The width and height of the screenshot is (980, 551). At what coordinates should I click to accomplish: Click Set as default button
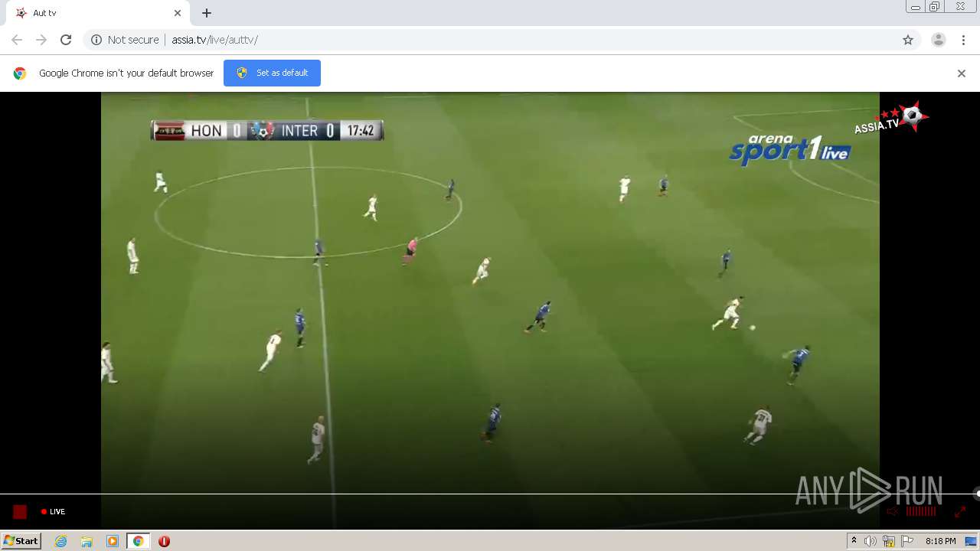tap(272, 73)
